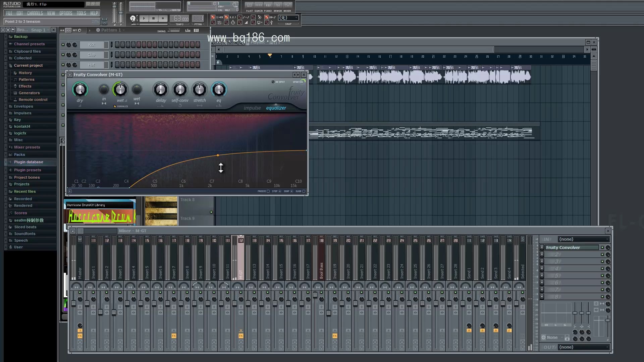Toggle the STEP option in Convolver
The height and width of the screenshot is (362, 644).
(x=280, y=191)
